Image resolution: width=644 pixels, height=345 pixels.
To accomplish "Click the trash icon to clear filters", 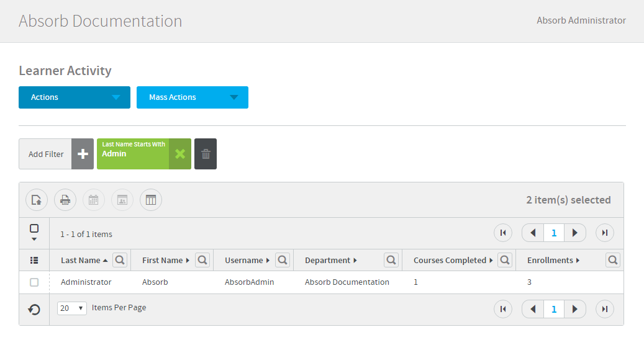I will pyautogui.click(x=206, y=154).
